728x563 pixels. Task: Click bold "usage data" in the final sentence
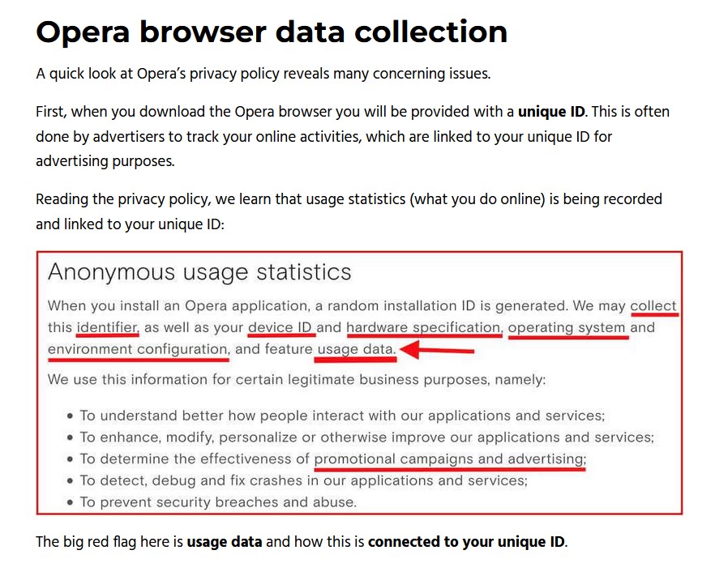coord(226,542)
